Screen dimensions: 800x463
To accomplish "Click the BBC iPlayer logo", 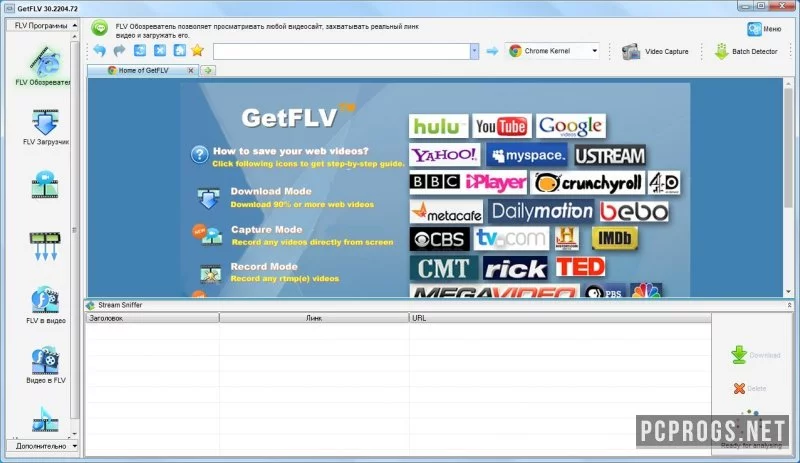I will tap(468, 182).
